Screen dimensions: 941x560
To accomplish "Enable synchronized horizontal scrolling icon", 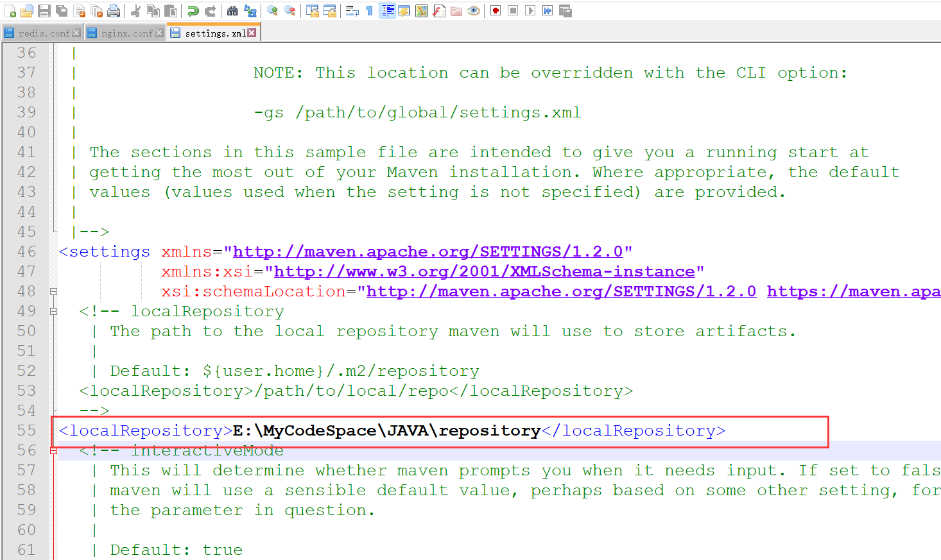I will pos(330,11).
